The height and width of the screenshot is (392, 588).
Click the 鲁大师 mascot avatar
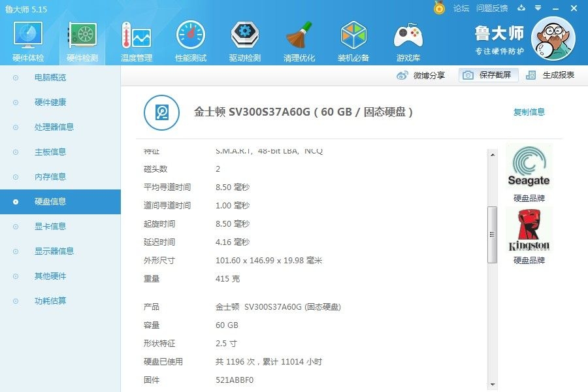(553, 39)
